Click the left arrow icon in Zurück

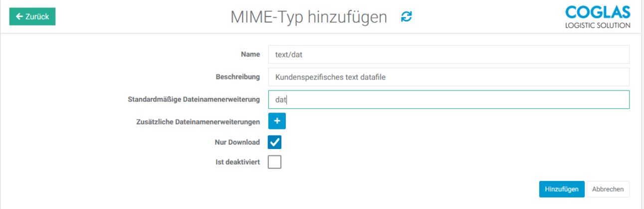(x=19, y=16)
